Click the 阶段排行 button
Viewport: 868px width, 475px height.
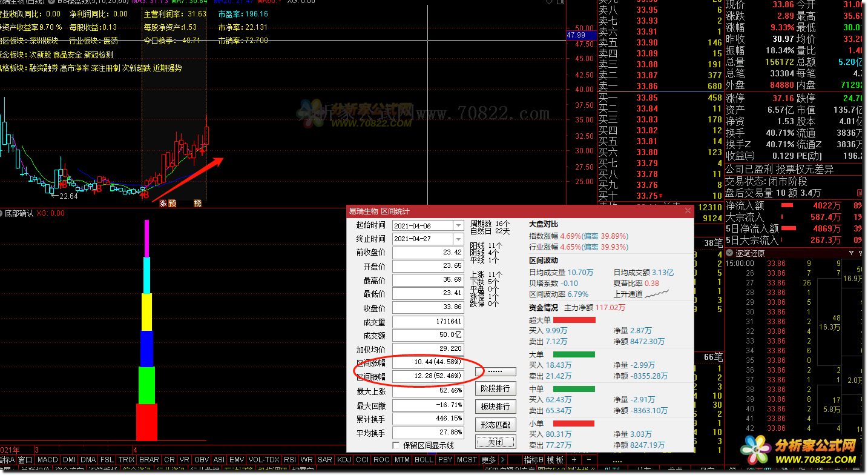point(495,388)
